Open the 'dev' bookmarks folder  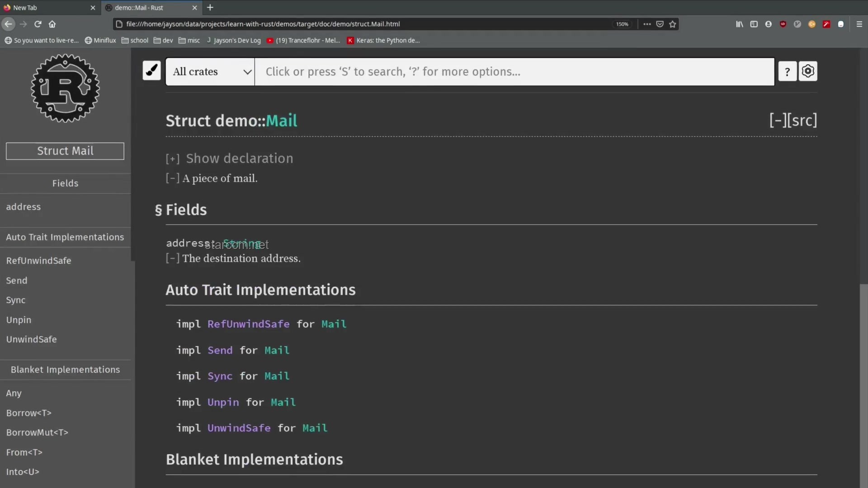(163, 40)
